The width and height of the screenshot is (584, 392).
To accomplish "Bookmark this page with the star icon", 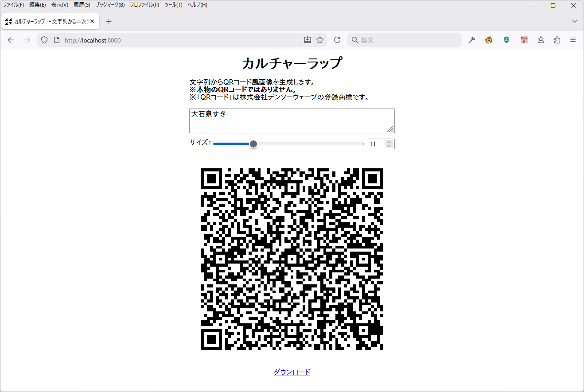I will tap(320, 40).
